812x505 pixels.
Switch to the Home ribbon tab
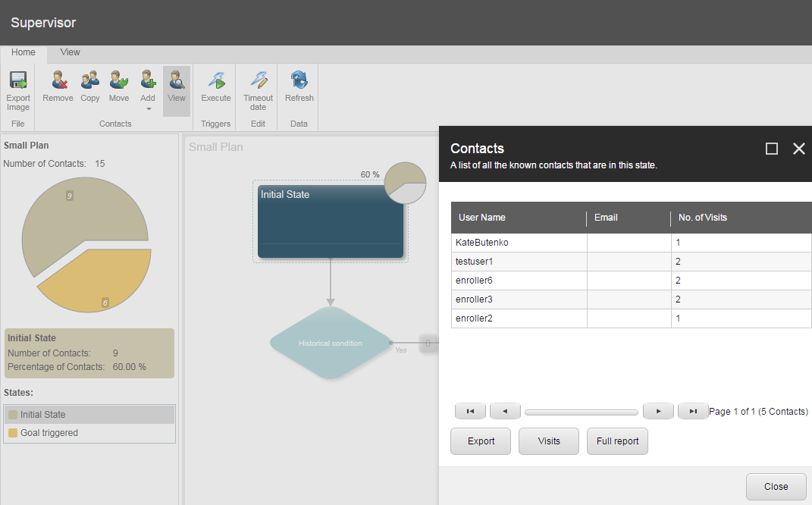[x=24, y=52]
